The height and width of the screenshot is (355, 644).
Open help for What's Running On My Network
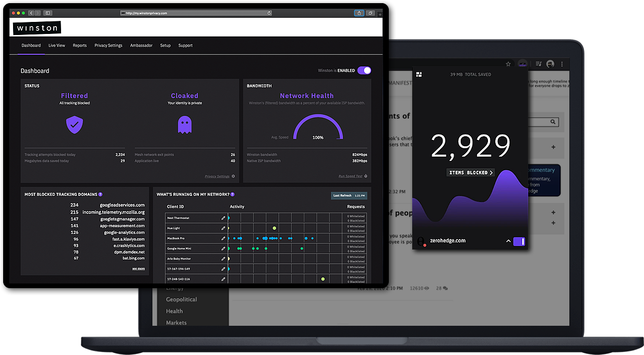click(233, 194)
